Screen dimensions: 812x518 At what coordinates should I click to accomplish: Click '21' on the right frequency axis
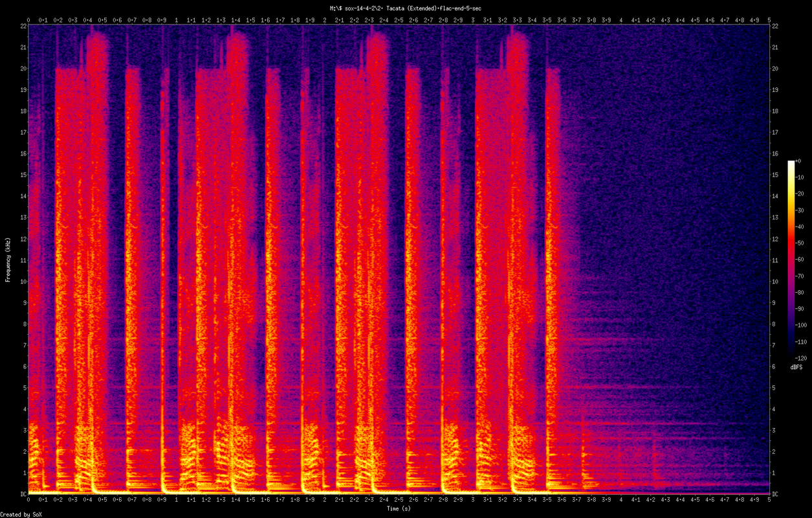coord(775,47)
